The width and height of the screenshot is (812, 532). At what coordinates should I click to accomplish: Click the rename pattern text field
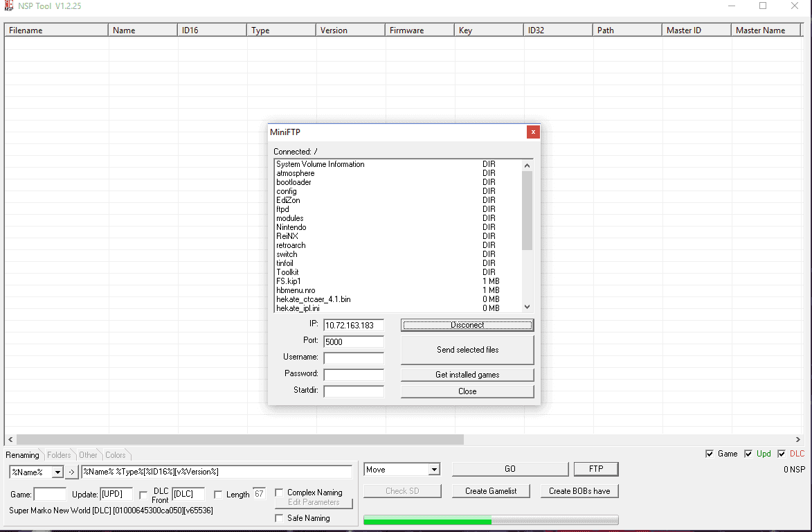coord(217,472)
